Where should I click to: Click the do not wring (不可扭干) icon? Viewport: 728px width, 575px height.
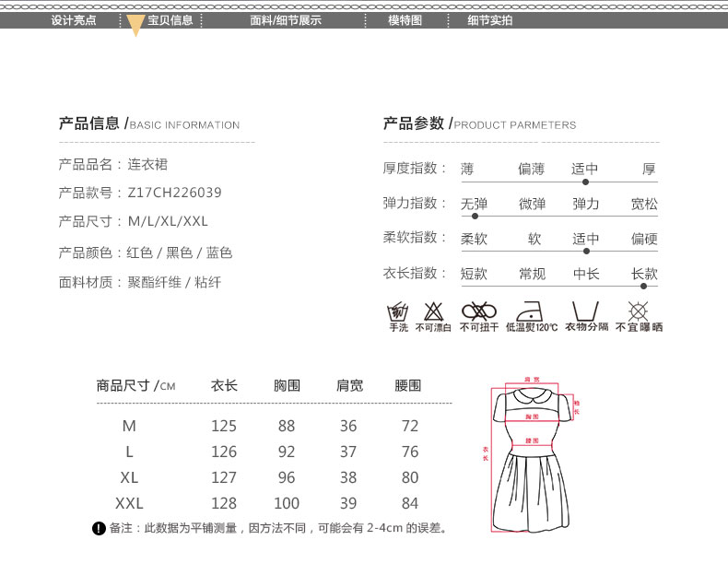point(478,311)
